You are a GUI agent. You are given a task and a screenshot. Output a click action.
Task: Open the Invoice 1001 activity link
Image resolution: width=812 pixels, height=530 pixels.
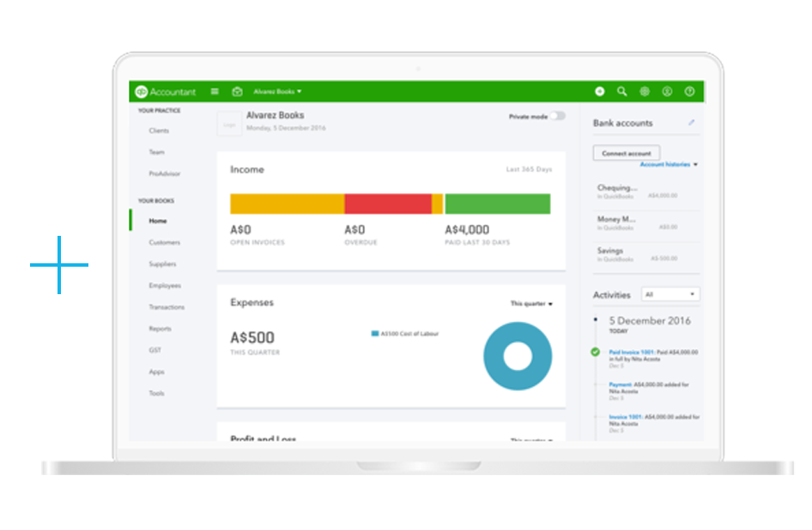[x=626, y=417]
